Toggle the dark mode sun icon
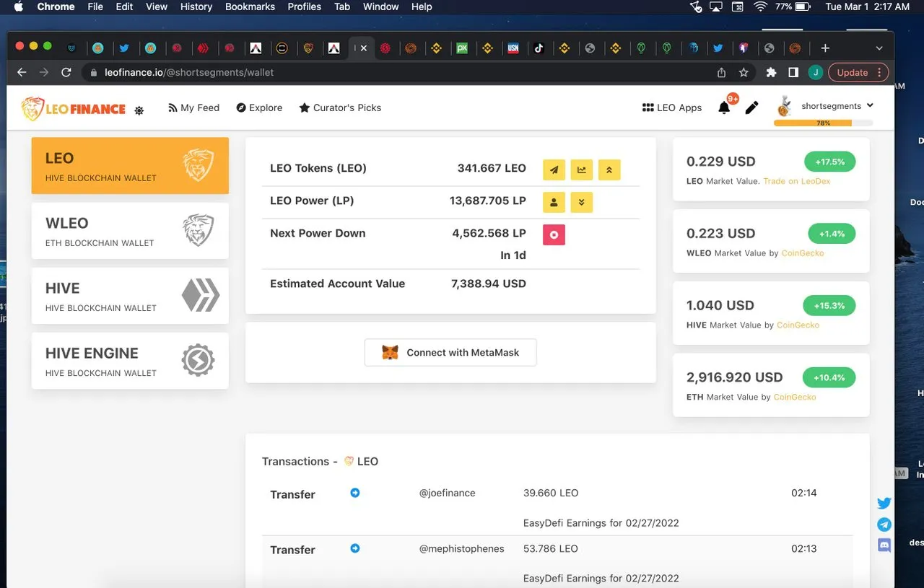The height and width of the screenshot is (588, 924). pos(139,110)
